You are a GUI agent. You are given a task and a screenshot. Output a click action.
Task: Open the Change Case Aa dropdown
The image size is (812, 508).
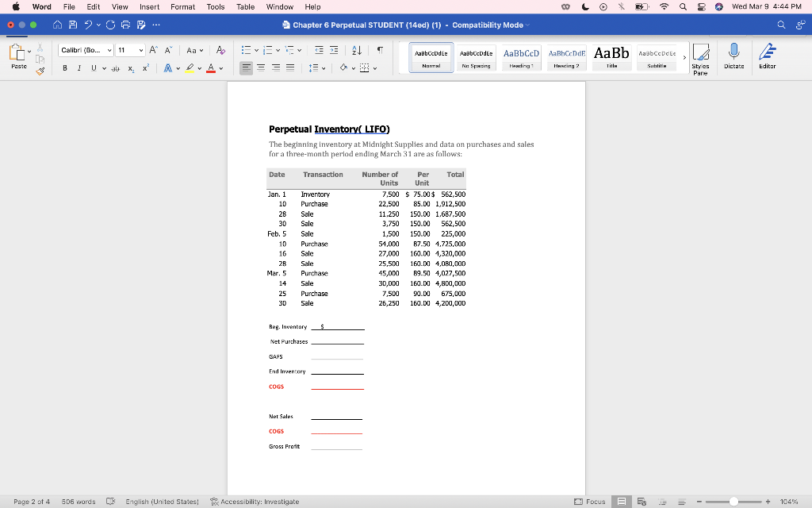coord(195,50)
